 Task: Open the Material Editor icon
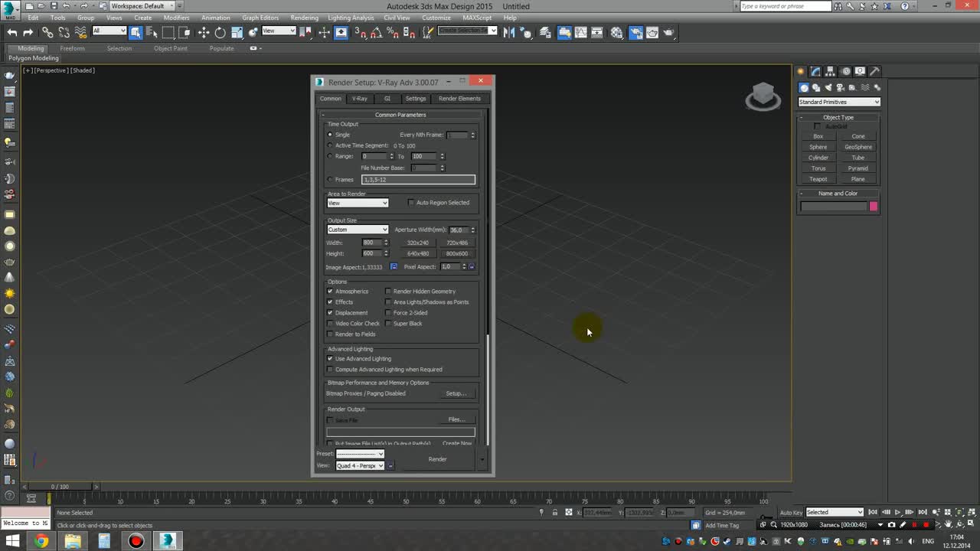pos(617,32)
